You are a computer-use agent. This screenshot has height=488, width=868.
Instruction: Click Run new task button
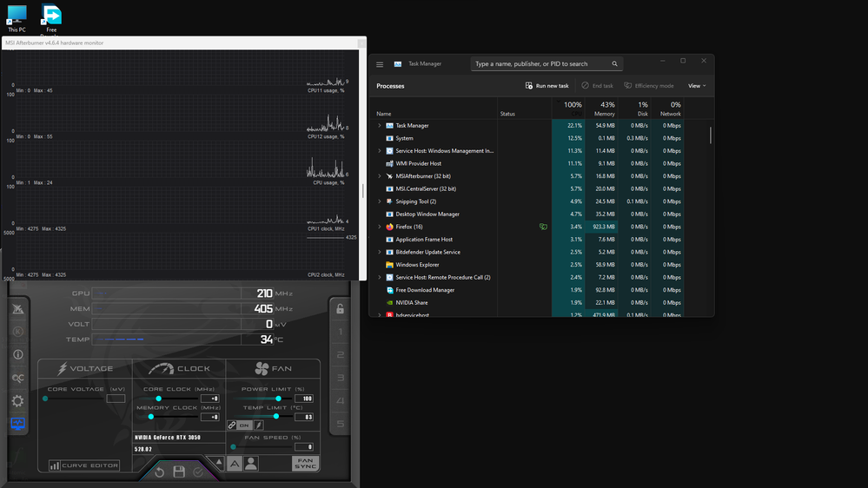547,86
